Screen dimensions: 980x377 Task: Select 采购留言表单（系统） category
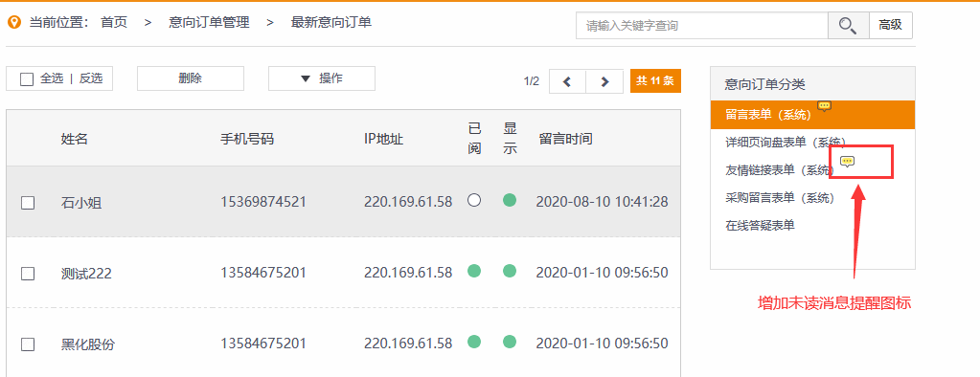coord(780,198)
